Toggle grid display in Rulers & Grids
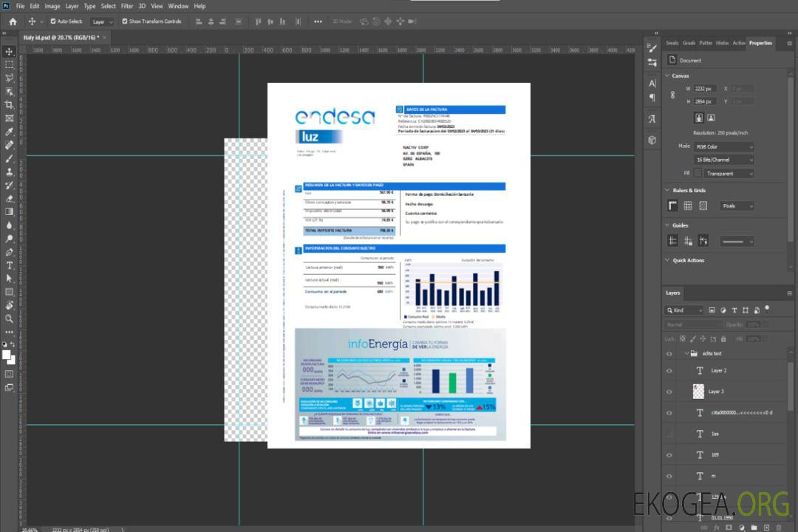 (x=687, y=206)
